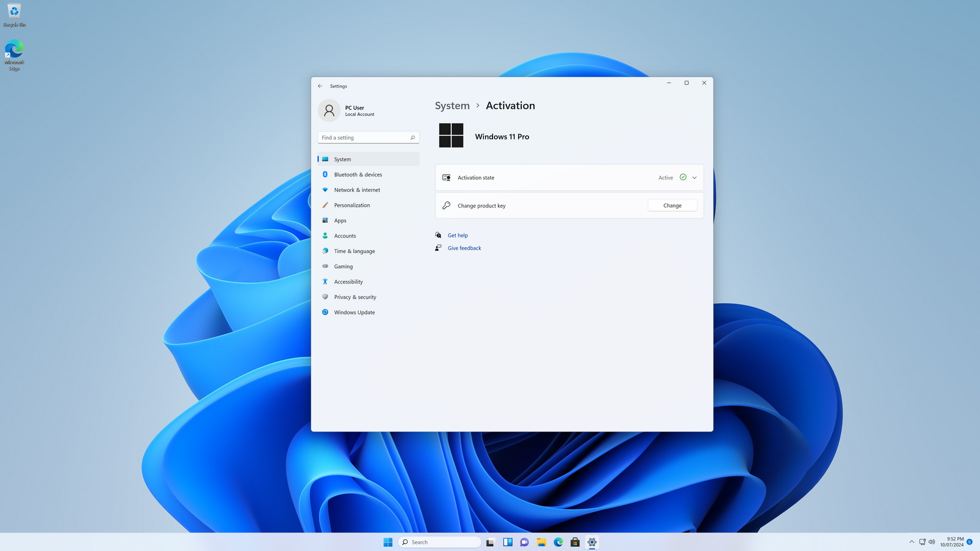The width and height of the screenshot is (980, 551).
Task: Open the Get help link
Action: [x=458, y=235]
